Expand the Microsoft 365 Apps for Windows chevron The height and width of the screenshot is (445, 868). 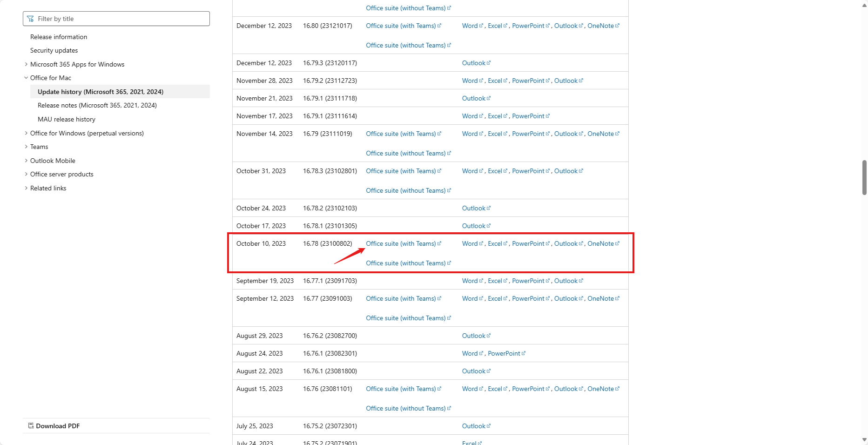pyautogui.click(x=26, y=64)
